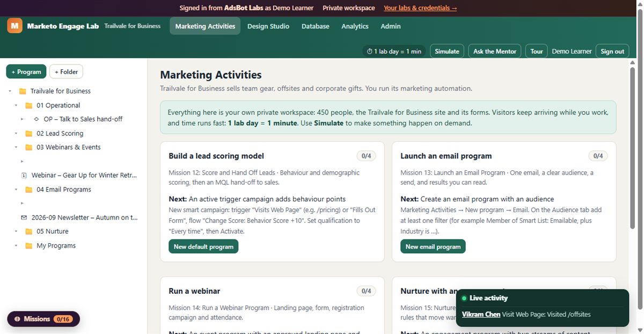Open the Vikram Chen link in Live activity
This screenshot has height=334, width=644.
pos(481,314)
